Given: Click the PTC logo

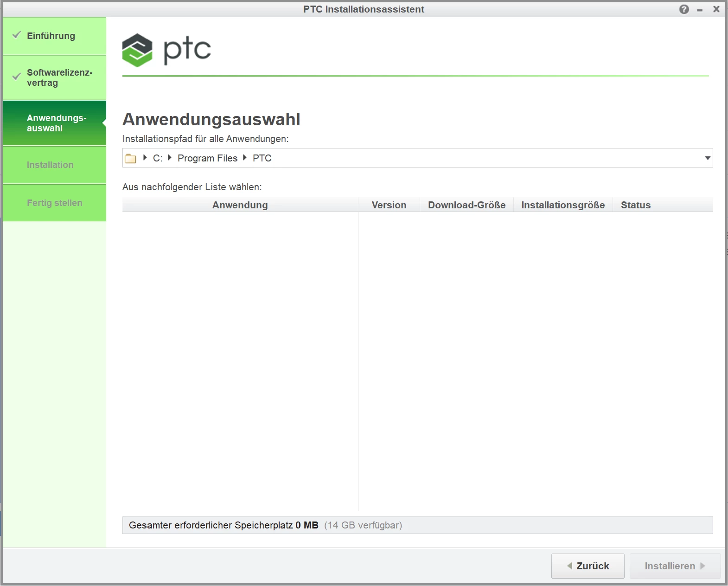Looking at the screenshot, I should coord(166,50).
